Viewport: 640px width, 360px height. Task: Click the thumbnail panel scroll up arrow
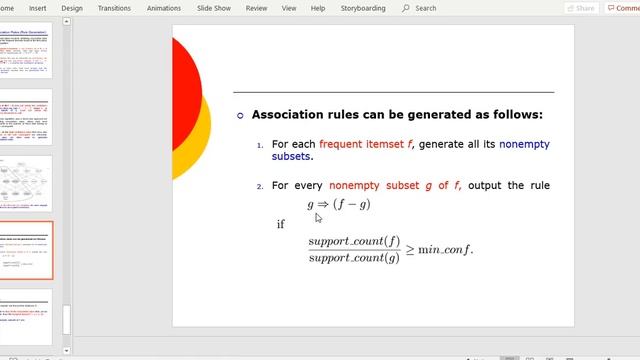(67, 21)
